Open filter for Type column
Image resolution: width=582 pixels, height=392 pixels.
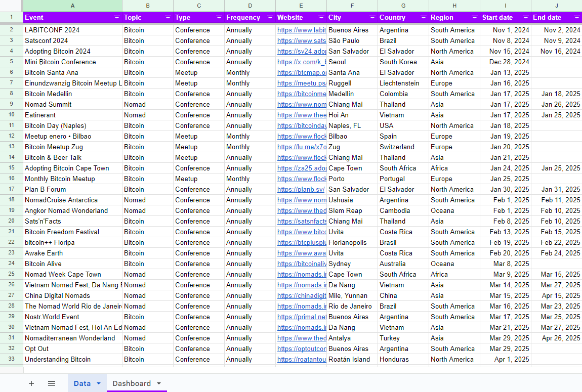[x=219, y=17]
